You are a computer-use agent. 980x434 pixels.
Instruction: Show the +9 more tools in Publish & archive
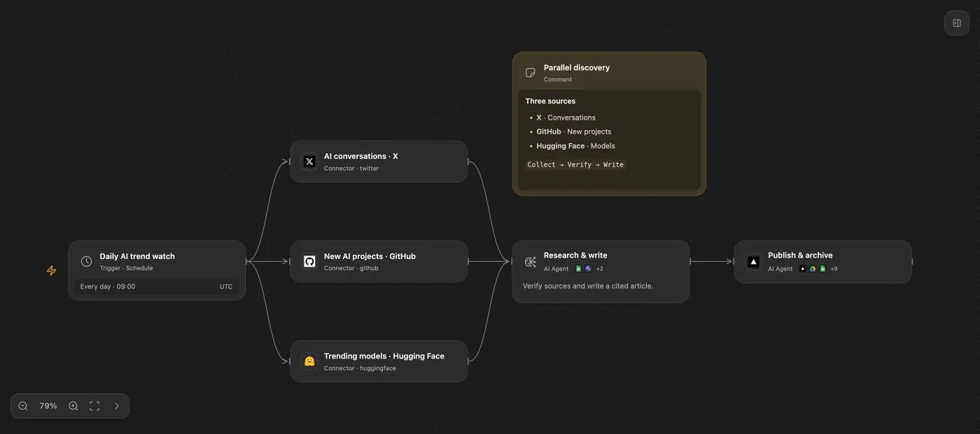coord(834,269)
